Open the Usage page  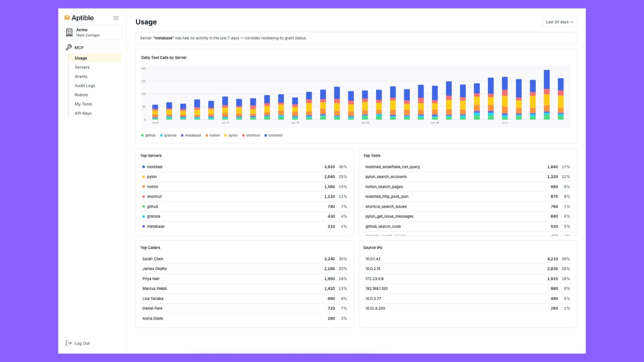point(95,58)
